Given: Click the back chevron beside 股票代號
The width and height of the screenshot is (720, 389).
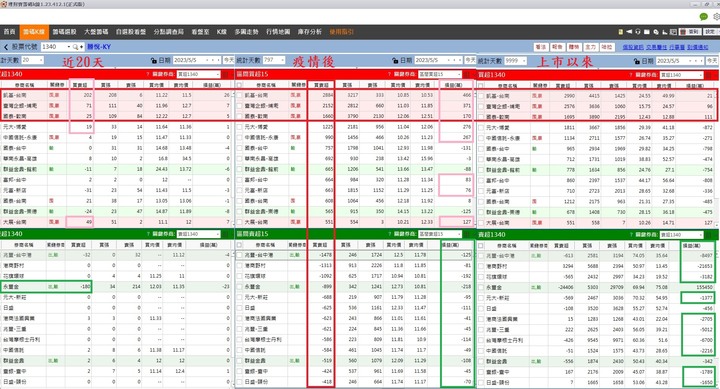Looking at the screenshot, I should point(6,47).
